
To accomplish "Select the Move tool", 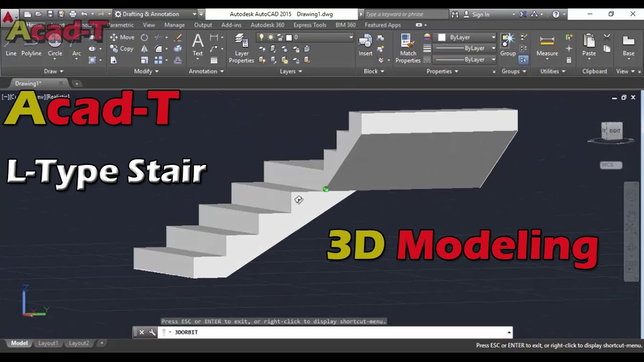I will [x=122, y=37].
